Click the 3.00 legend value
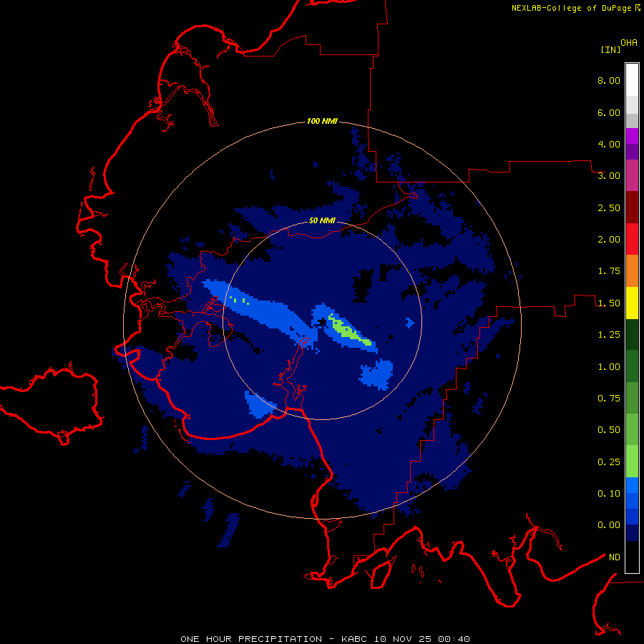 coord(609,176)
